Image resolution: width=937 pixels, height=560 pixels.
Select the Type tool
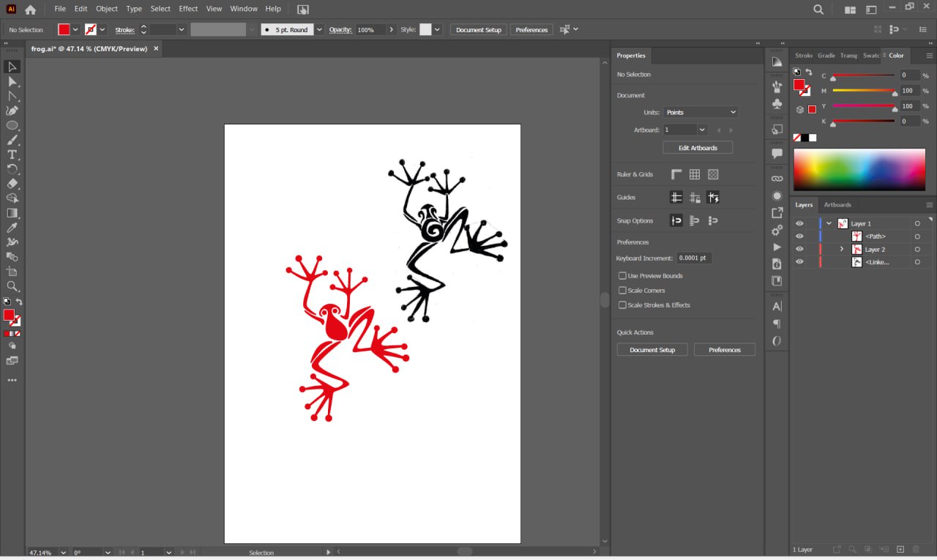(12, 154)
